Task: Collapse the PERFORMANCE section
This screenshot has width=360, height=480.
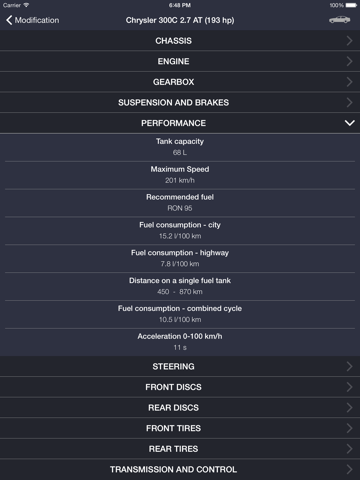Action: pyautogui.click(x=180, y=123)
